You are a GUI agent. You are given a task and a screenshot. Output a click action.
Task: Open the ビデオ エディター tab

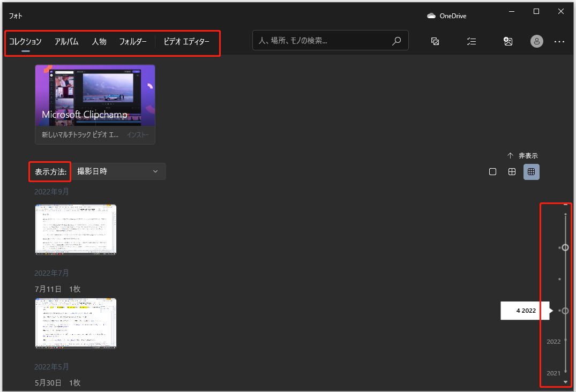(186, 41)
